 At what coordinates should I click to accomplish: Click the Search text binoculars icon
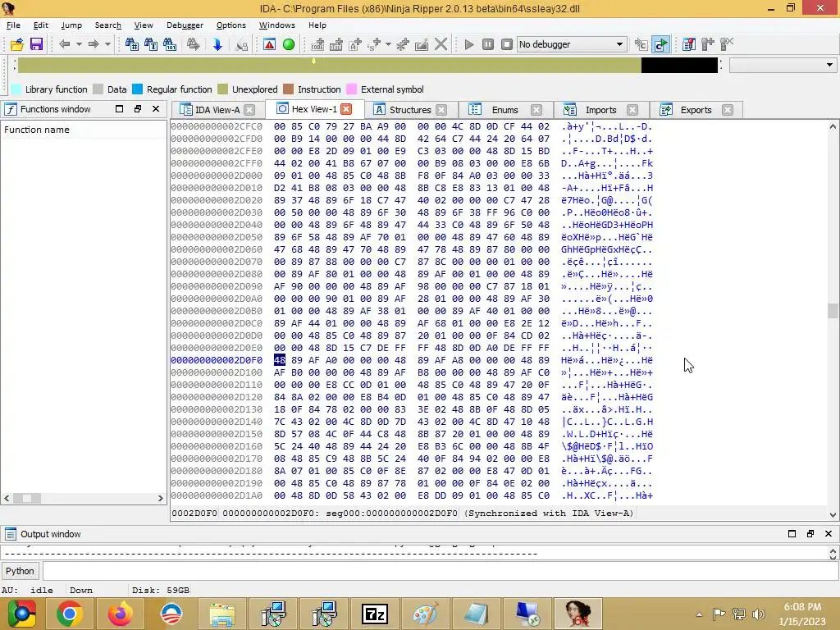point(151,44)
